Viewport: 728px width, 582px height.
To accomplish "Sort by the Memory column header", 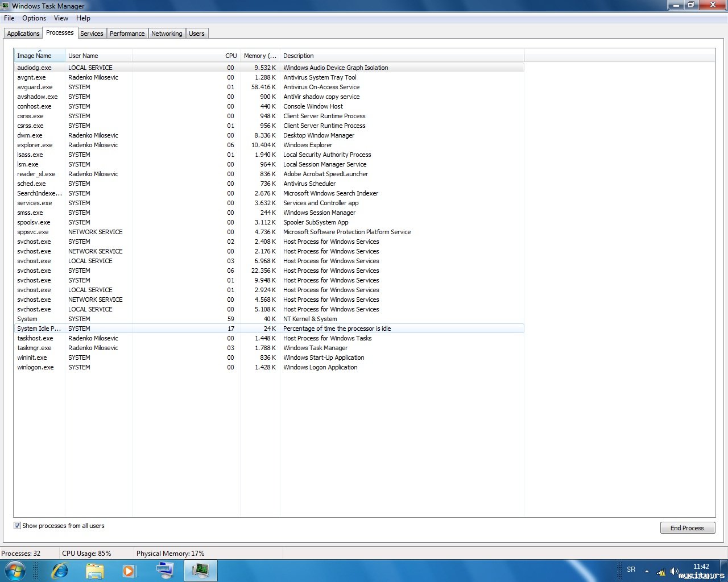I will pyautogui.click(x=260, y=56).
